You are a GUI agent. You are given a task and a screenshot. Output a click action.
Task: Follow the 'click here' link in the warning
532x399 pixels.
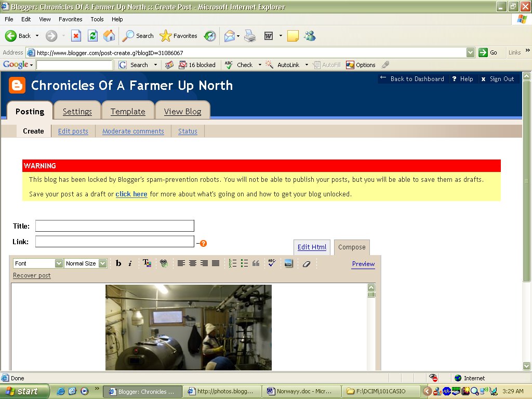click(x=131, y=194)
